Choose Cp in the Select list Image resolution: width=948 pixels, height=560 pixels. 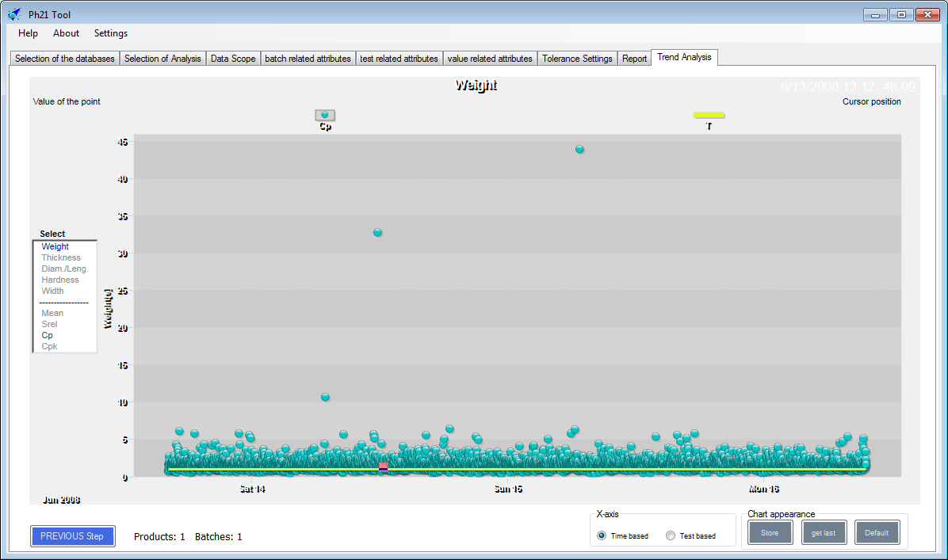coord(48,335)
